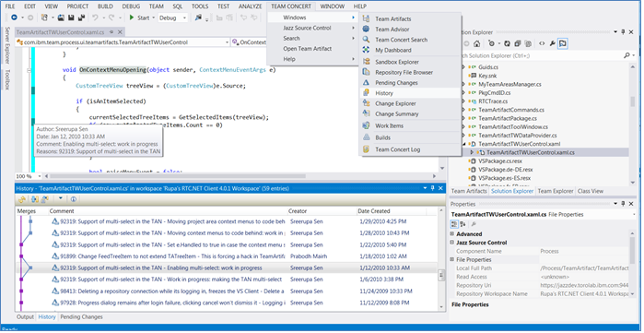Collapse the TeamArtifactTWUserControl.xaml node
The image size is (644, 333).
[464, 144]
